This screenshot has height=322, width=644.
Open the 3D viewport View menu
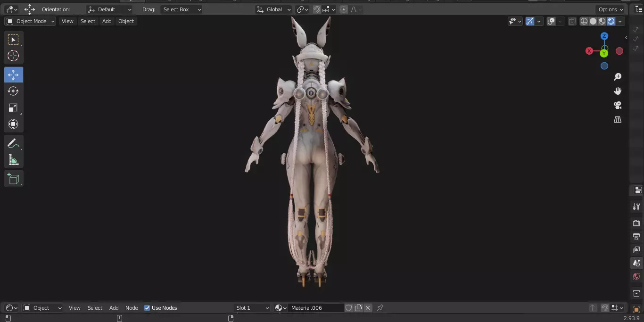pos(67,21)
